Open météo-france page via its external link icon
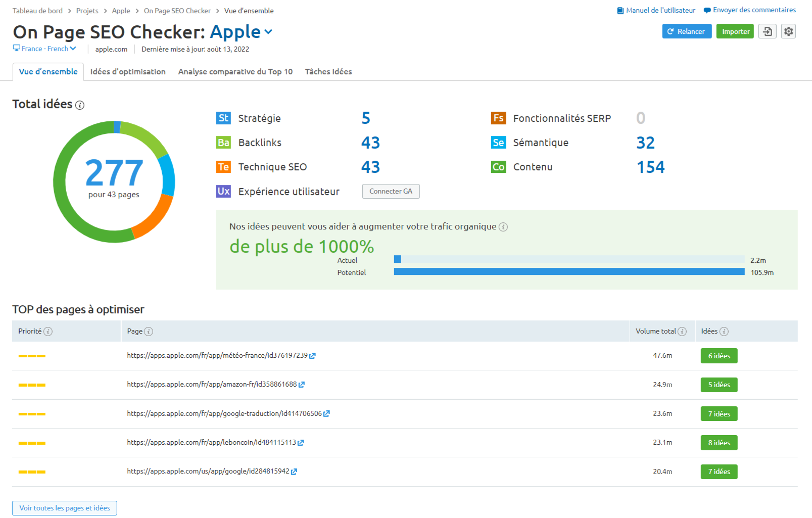Viewport: 812px width, 518px height. click(x=313, y=355)
